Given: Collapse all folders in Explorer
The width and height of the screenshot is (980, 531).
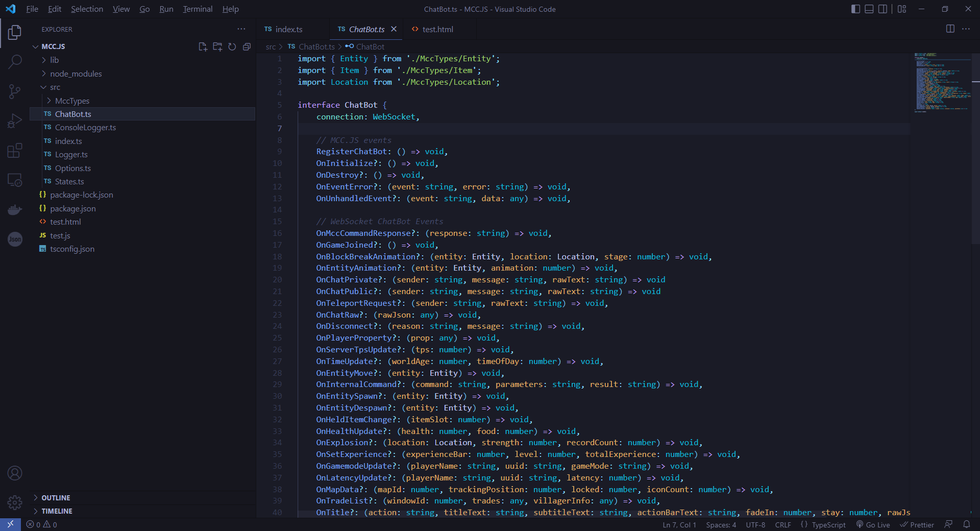Looking at the screenshot, I should (247, 46).
